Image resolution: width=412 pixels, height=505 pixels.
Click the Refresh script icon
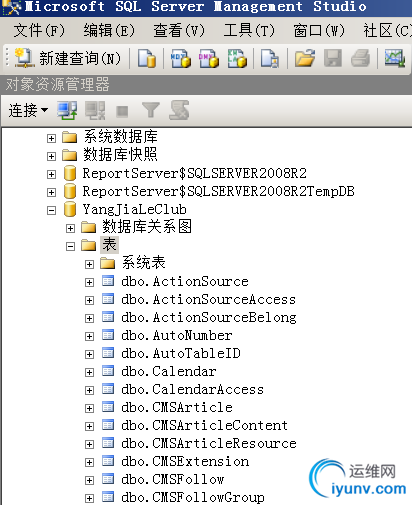tap(179, 110)
